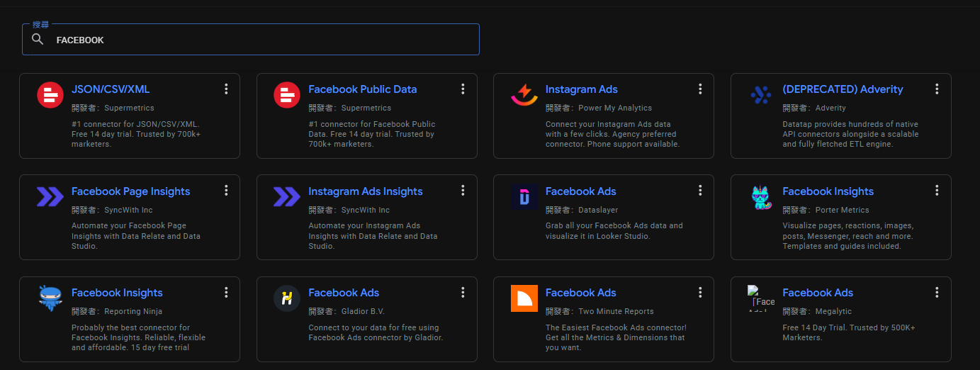The height and width of the screenshot is (370, 980).
Task: Click the broken Megalytic logo image
Action: [x=761, y=298]
